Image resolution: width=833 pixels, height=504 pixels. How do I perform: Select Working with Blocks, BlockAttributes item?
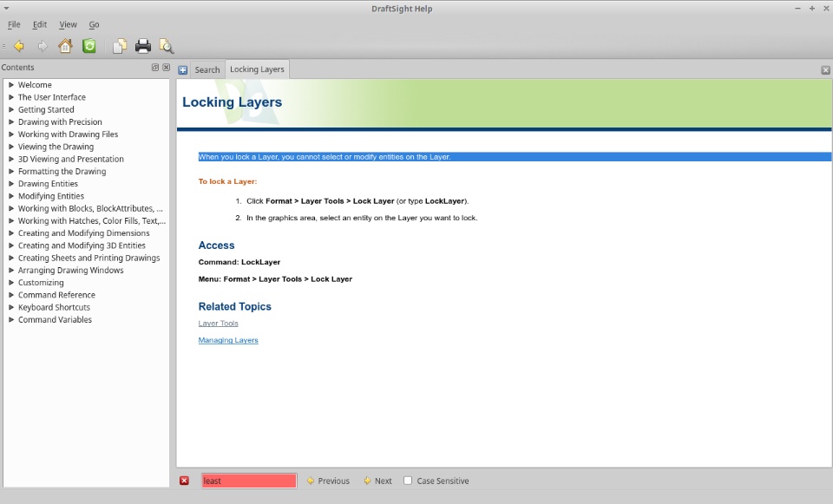[x=90, y=208]
